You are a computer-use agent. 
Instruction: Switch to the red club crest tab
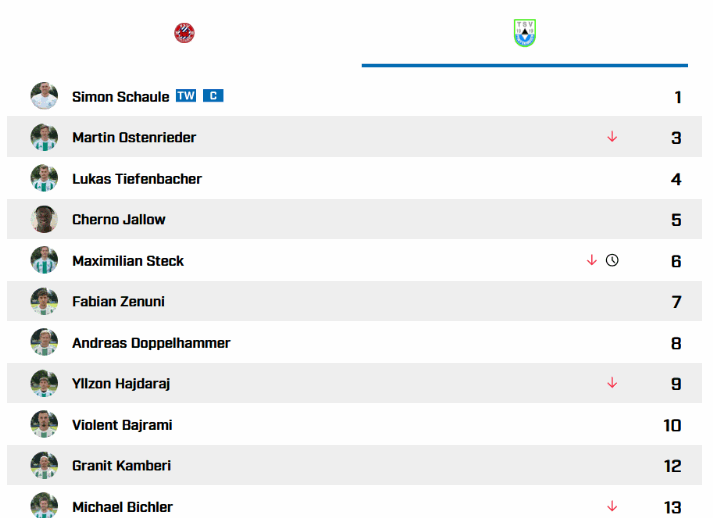tap(184, 33)
